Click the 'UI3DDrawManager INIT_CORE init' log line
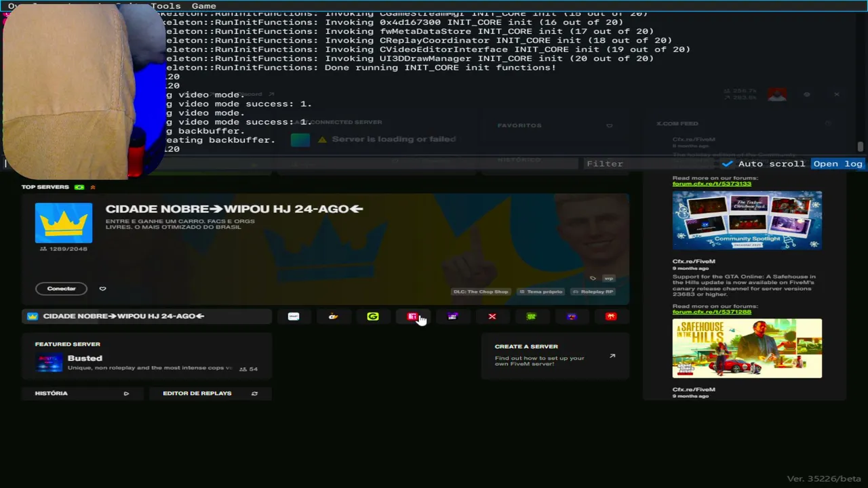868x488 pixels. pyautogui.click(x=410, y=58)
